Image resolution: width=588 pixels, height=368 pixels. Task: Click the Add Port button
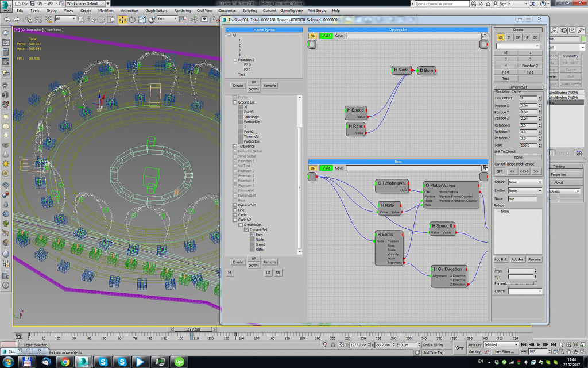(x=518, y=259)
